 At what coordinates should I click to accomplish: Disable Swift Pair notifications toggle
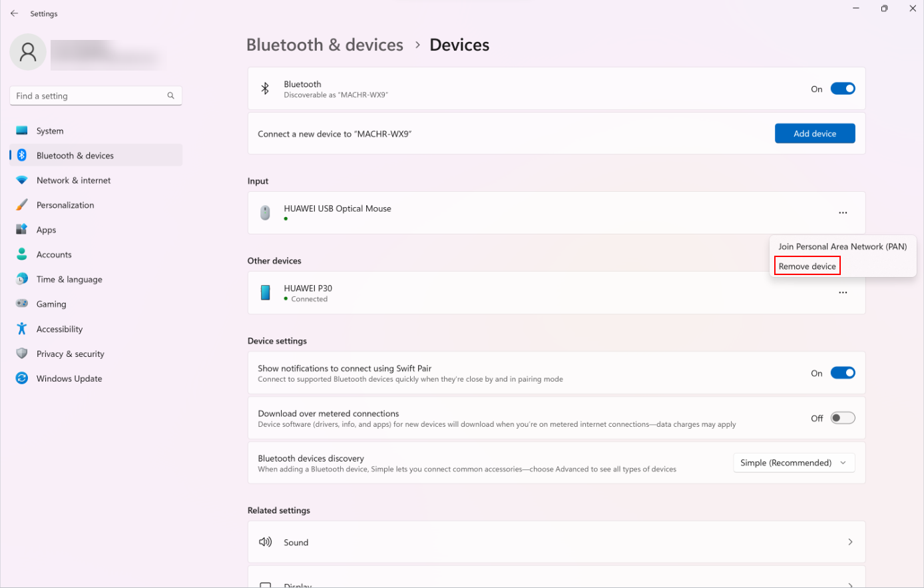point(843,373)
